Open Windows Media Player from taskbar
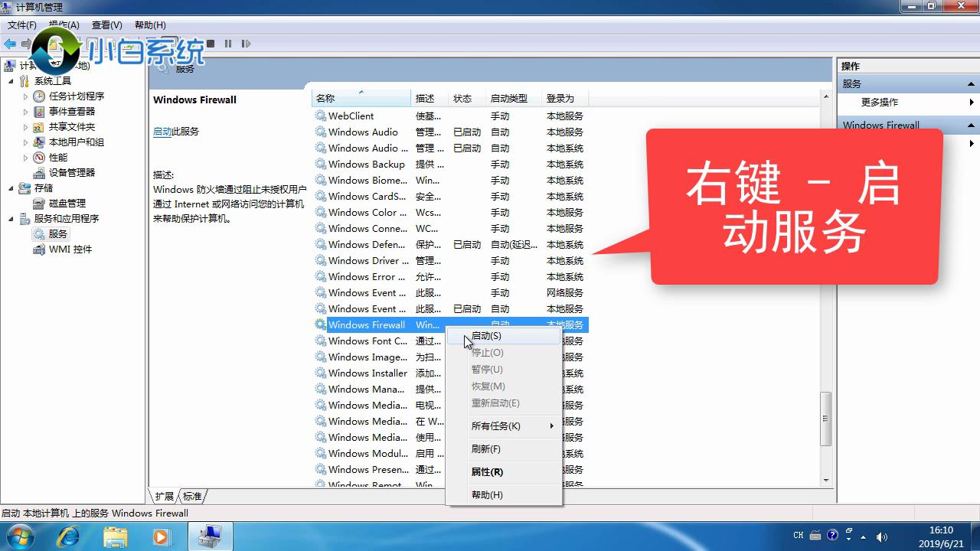This screenshot has height=551, width=980. (162, 536)
